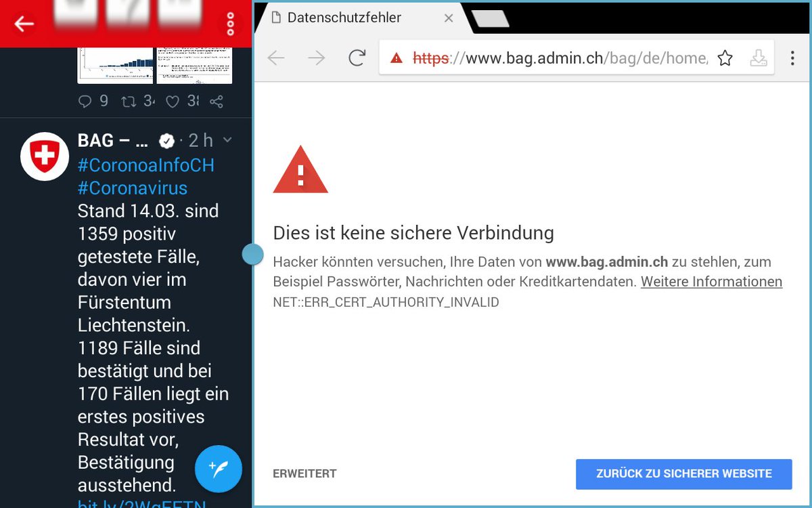Click Zurück zu sicherer Website button
Image resolution: width=812 pixels, height=508 pixels.
pyautogui.click(x=684, y=474)
